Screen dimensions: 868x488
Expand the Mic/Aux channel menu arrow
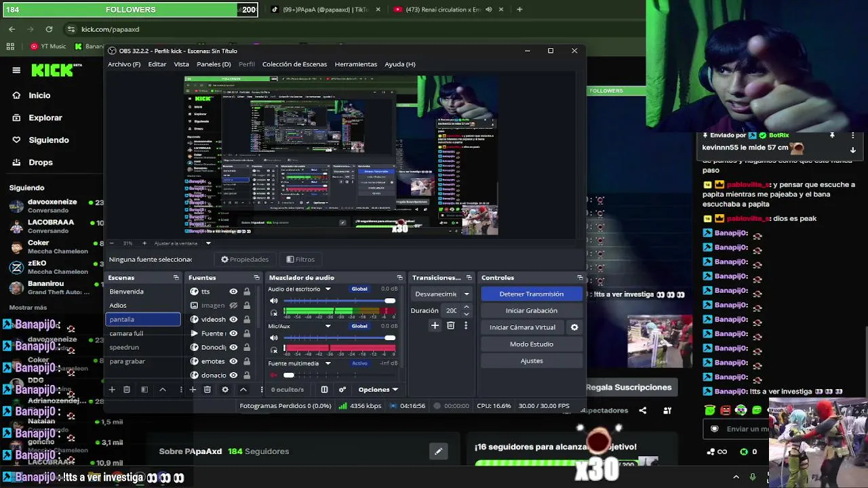click(328, 326)
